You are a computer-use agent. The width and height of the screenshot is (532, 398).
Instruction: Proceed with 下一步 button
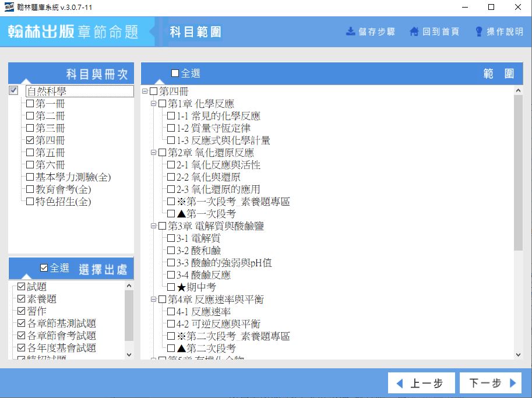pyautogui.click(x=490, y=383)
